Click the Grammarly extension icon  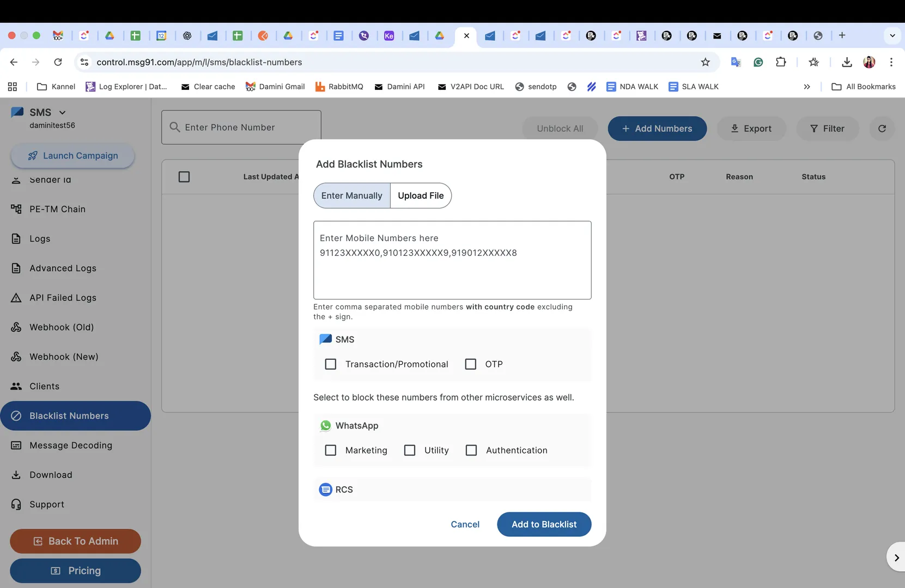[x=758, y=62]
